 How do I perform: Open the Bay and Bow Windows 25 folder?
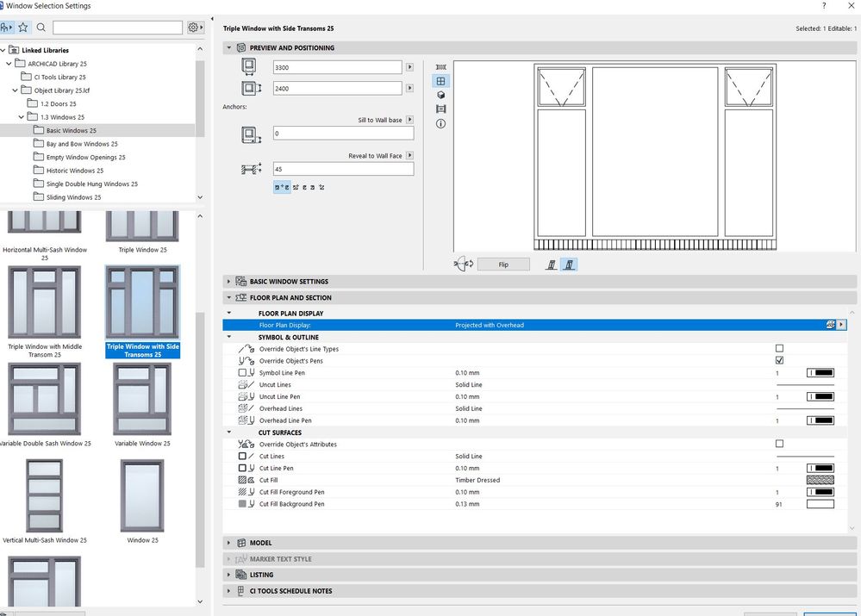click(x=82, y=144)
